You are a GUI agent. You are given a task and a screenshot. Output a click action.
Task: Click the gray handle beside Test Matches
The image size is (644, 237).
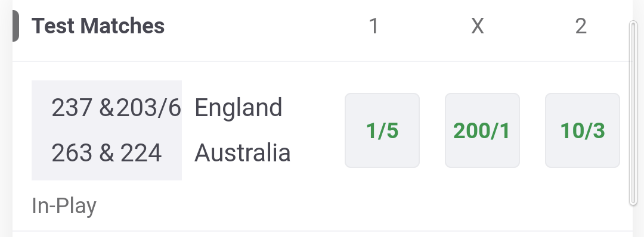[16, 26]
